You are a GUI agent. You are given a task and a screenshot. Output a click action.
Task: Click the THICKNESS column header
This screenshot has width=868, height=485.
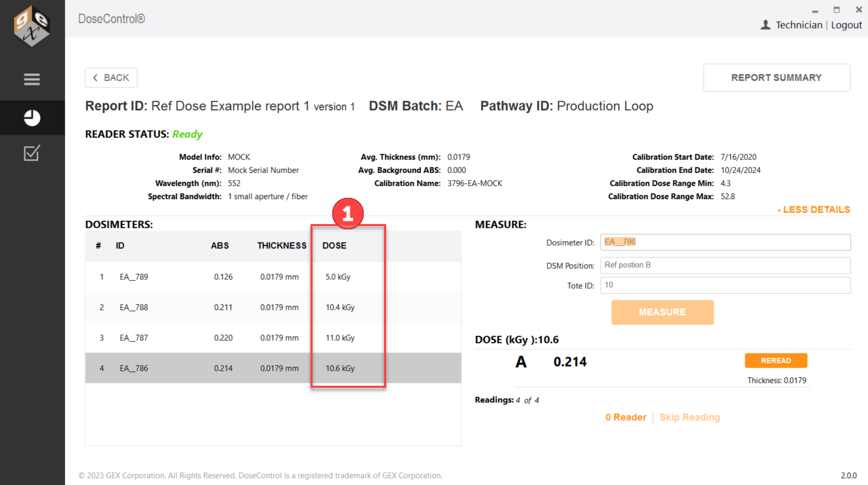click(282, 246)
